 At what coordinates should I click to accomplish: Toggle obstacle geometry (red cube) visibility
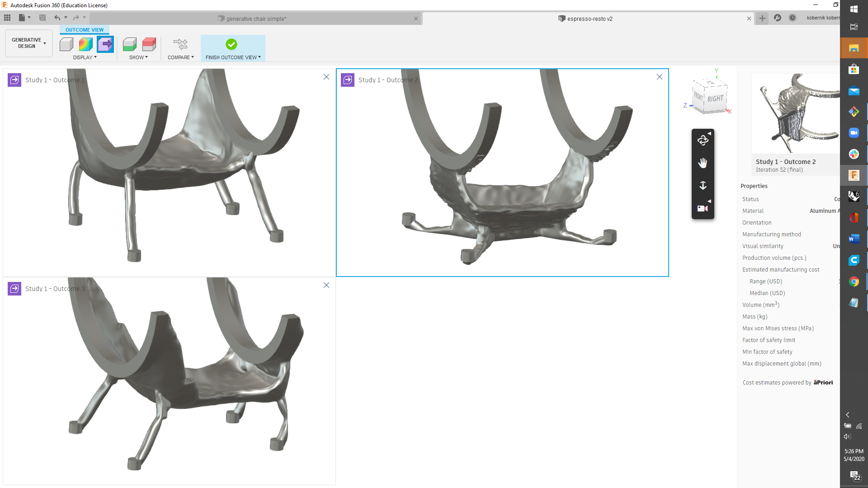(149, 44)
